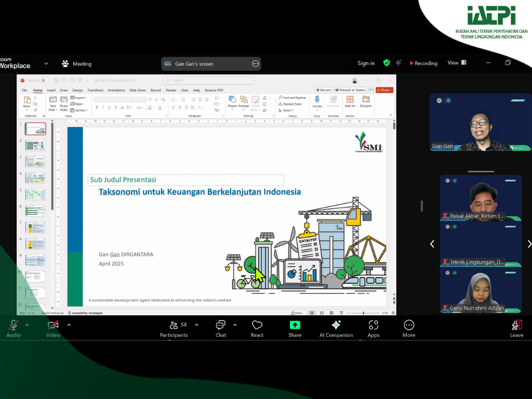Click the Slide Show icon in status bar
The height and width of the screenshot is (399, 532).
point(341,313)
